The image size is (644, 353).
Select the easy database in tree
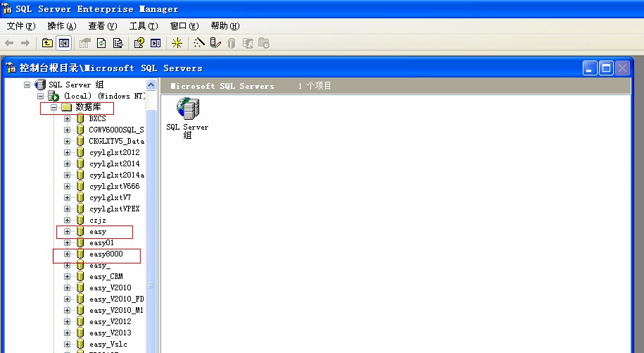click(x=97, y=232)
